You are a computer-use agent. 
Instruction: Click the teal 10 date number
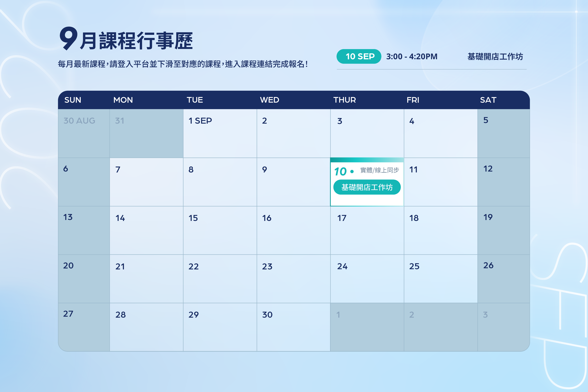pyautogui.click(x=340, y=172)
